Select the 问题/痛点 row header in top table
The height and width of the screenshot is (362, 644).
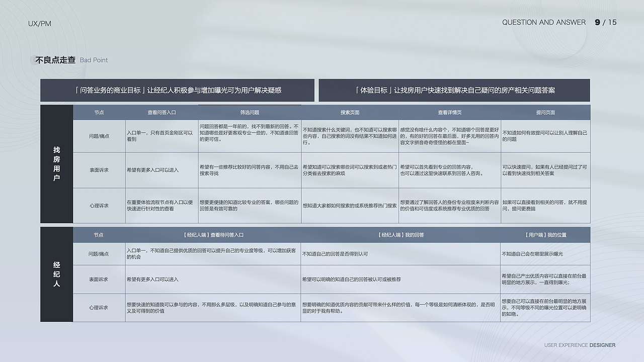99,136
